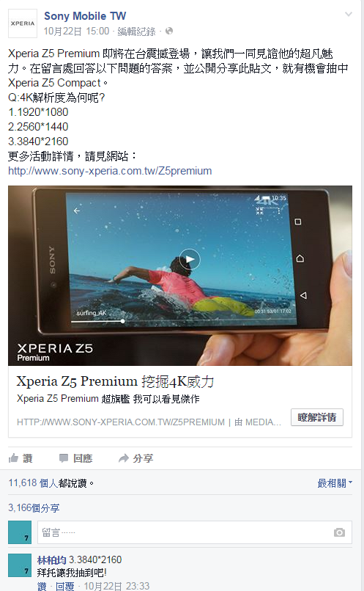Click the Xperia page profile picture
The width and height of the screenshot is (364, 591).
(23, 23)
